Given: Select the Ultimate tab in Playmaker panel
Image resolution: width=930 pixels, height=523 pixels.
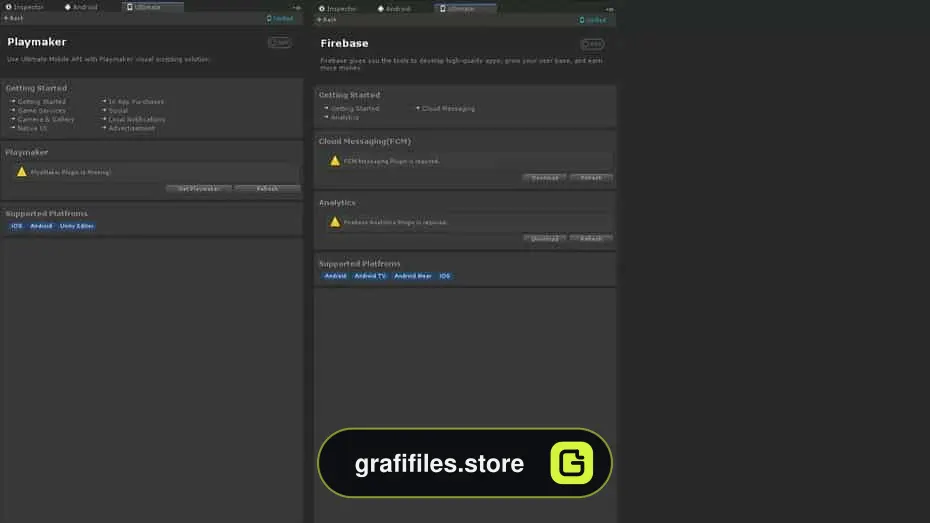Looking at the screenshot, I should tap(152, 7).
